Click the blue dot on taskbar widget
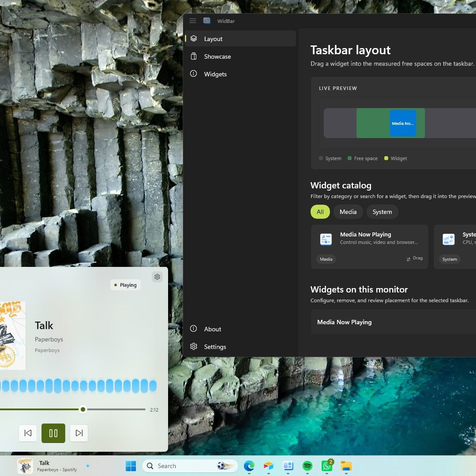The height and width of the screenshot is (476, 476). coord(88,466)
